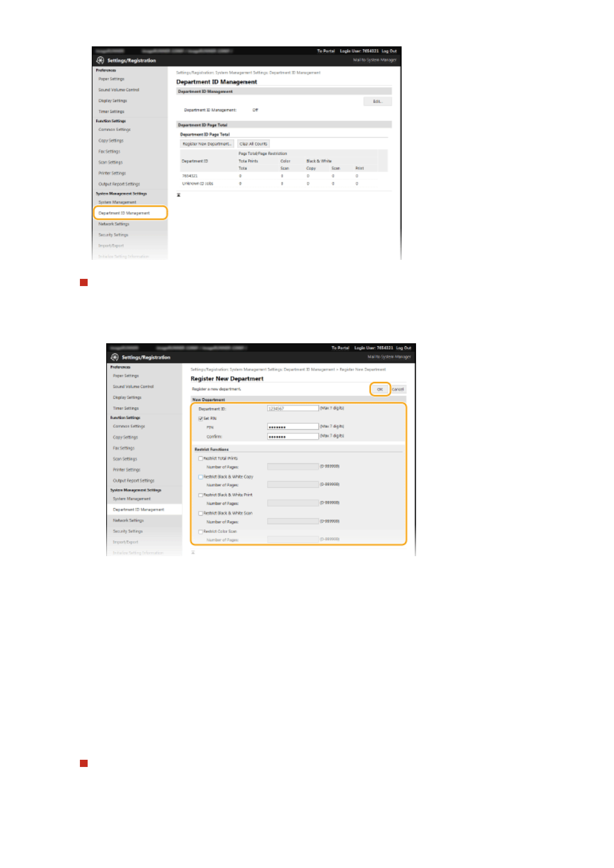Click the back-to-top arrow icon below the Restrict Functions form
Screen dimensions: 614x868
(x=193, y=553)
